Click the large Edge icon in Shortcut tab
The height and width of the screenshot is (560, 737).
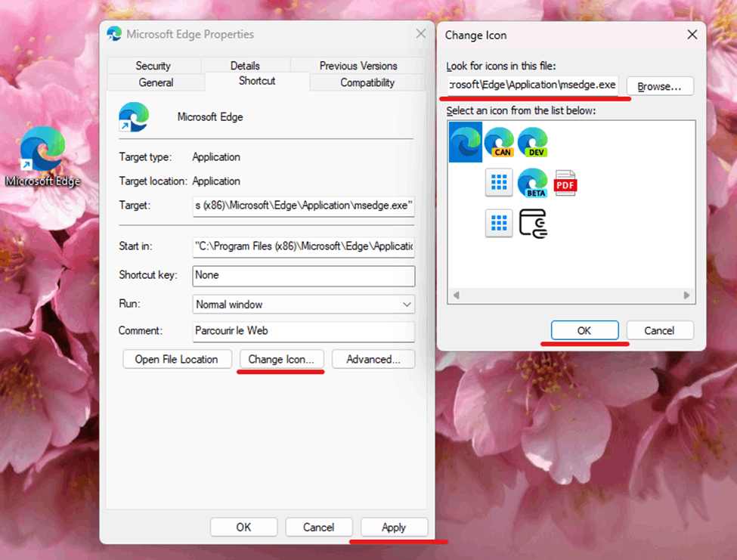click(x=134, y=116)
